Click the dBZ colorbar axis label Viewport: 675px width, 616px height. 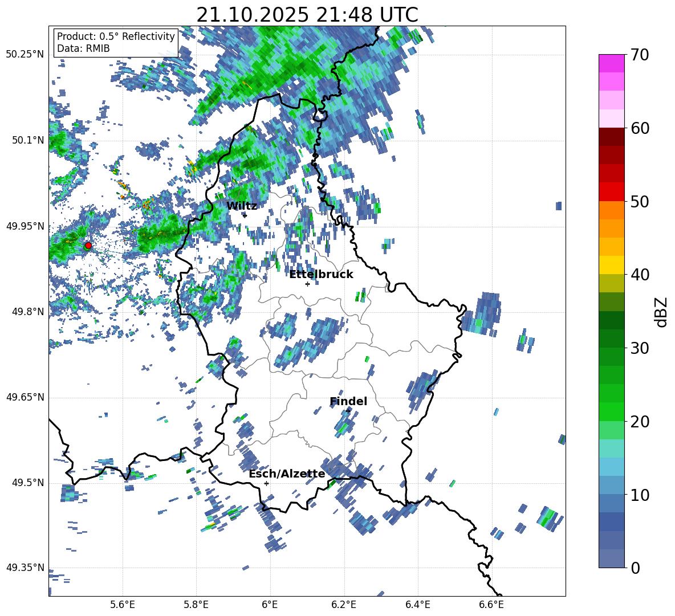(661, 312)
